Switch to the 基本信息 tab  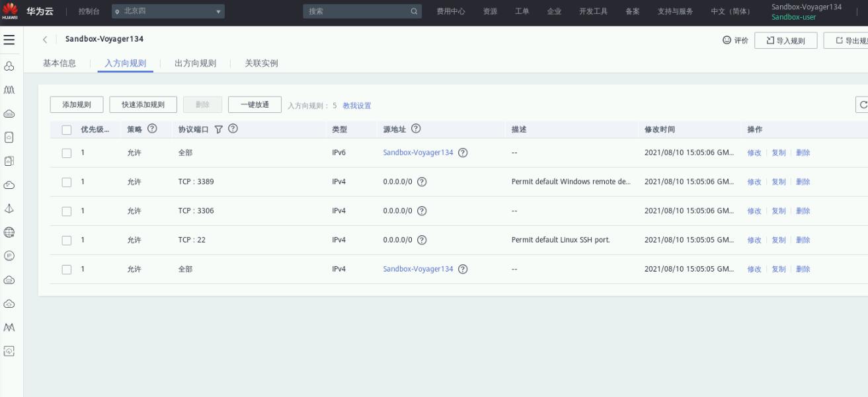click(x=59, y=63)
